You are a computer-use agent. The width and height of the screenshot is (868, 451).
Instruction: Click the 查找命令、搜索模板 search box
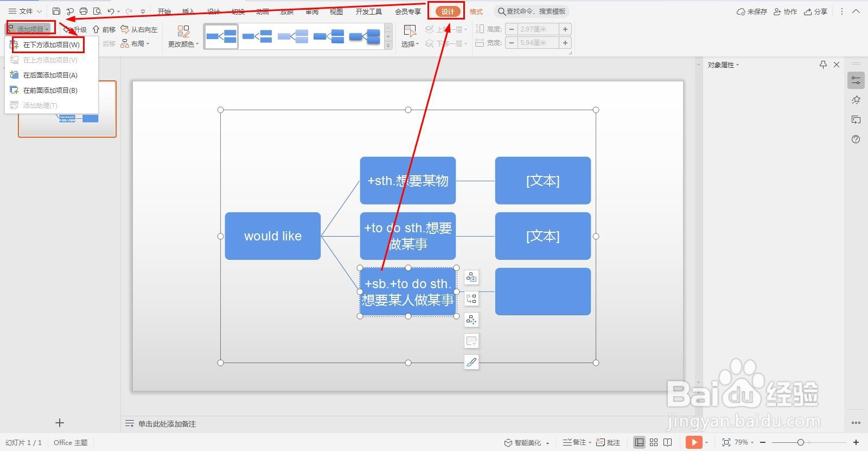[532, 11]
